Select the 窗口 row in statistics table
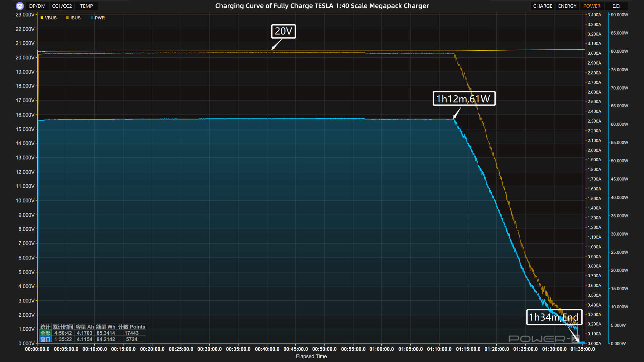644x362 pixels. tap(45, 339)
